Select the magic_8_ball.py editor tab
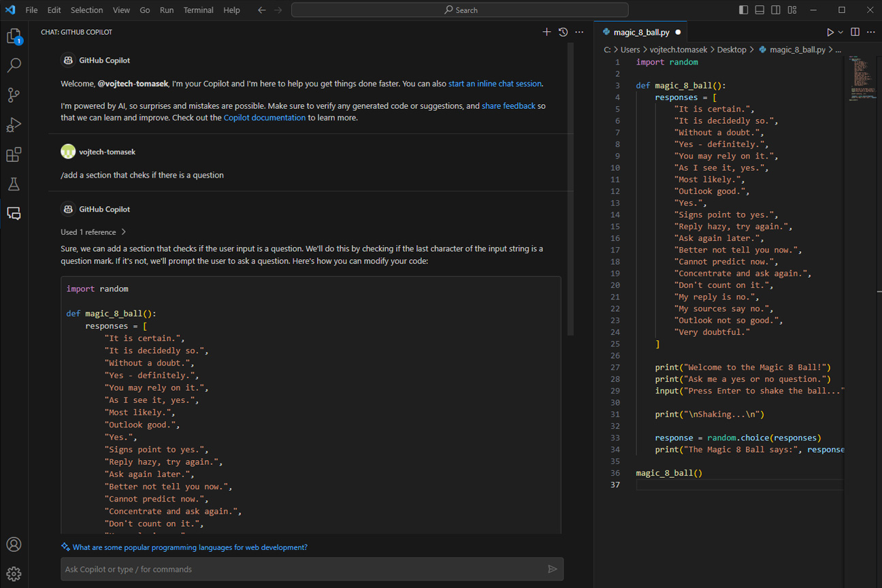The image size is (882, 588). 641,32
